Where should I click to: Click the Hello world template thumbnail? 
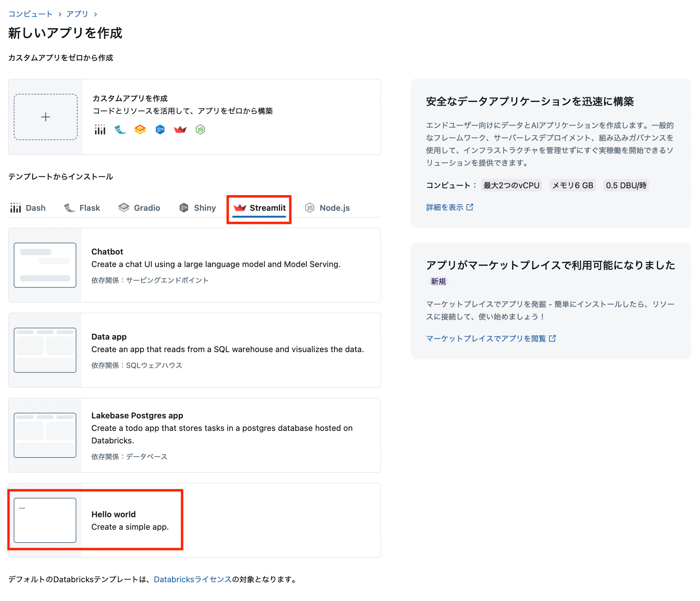45,520
